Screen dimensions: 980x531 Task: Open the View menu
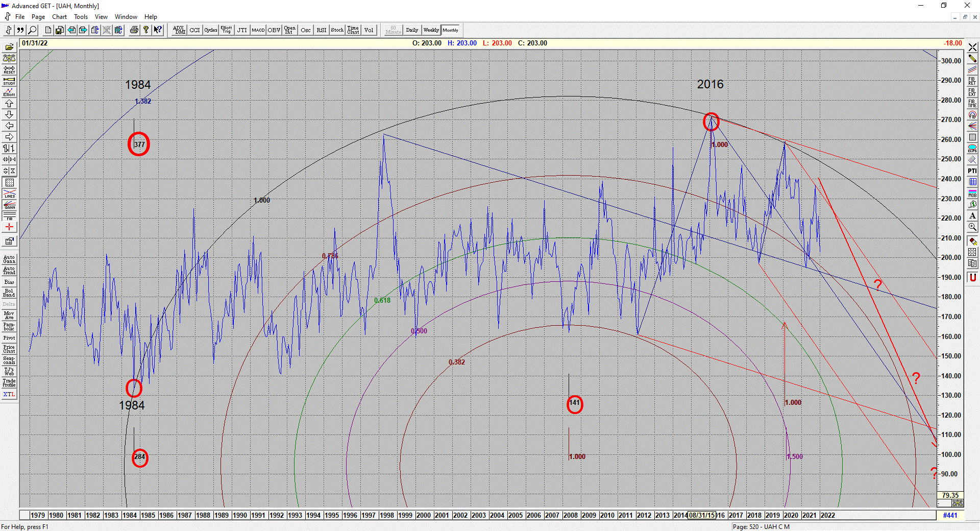click(101, 17)
